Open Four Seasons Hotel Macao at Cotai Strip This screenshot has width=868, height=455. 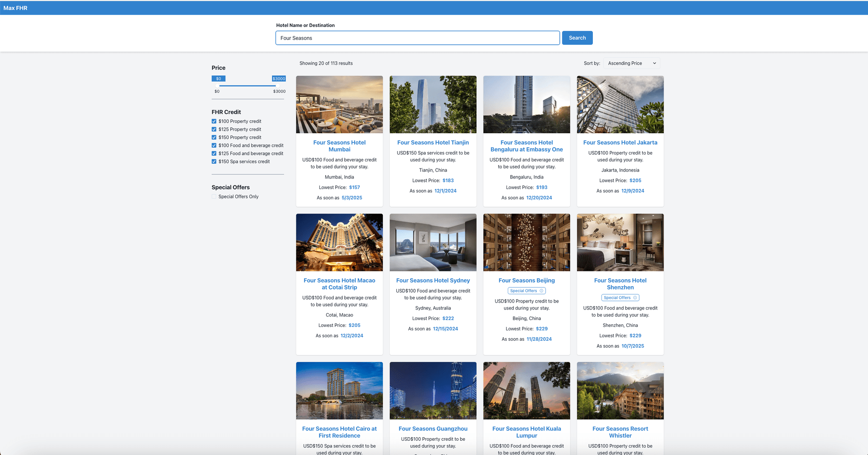[339, 284]
